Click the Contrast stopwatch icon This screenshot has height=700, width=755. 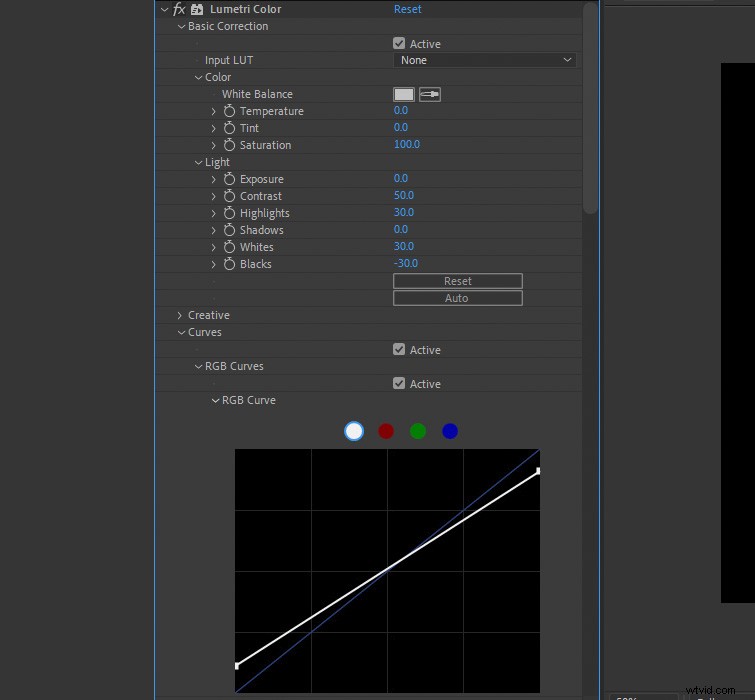(229, 196)
